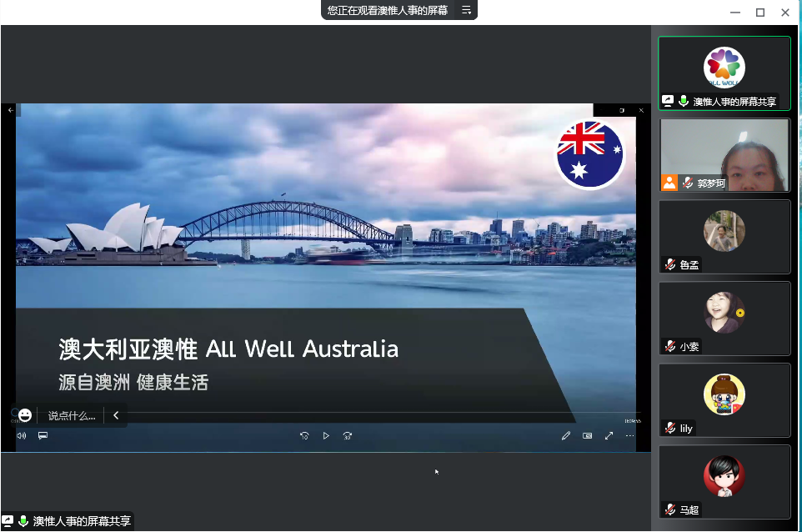Click lily's muted microphone icon

[x=669, y=428]
